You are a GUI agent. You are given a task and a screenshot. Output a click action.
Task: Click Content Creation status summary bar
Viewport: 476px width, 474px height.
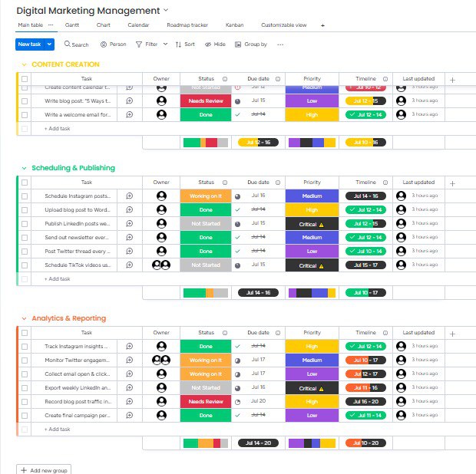(206, 143)
